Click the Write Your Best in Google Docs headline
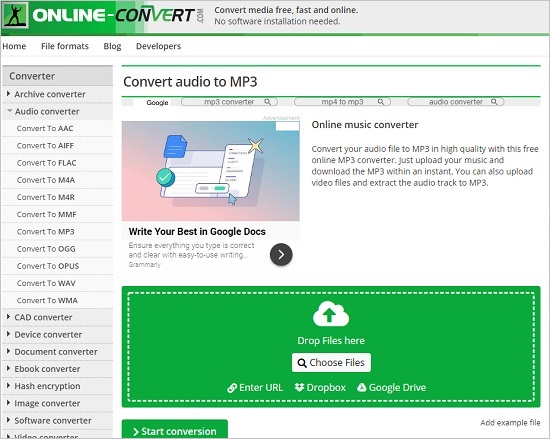550x439 pixels. click(x=197, y=231)
